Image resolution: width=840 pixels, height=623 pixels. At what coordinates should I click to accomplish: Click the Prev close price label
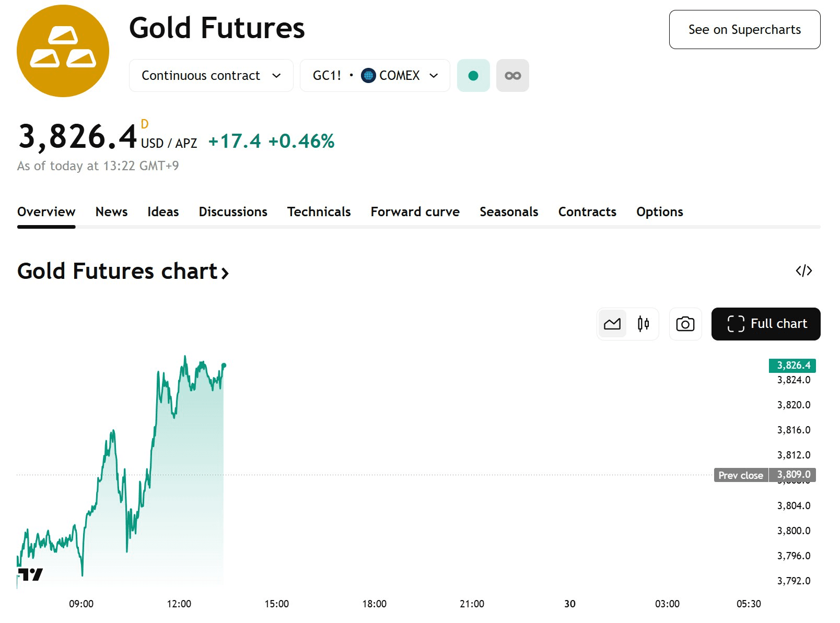[740, 475]
